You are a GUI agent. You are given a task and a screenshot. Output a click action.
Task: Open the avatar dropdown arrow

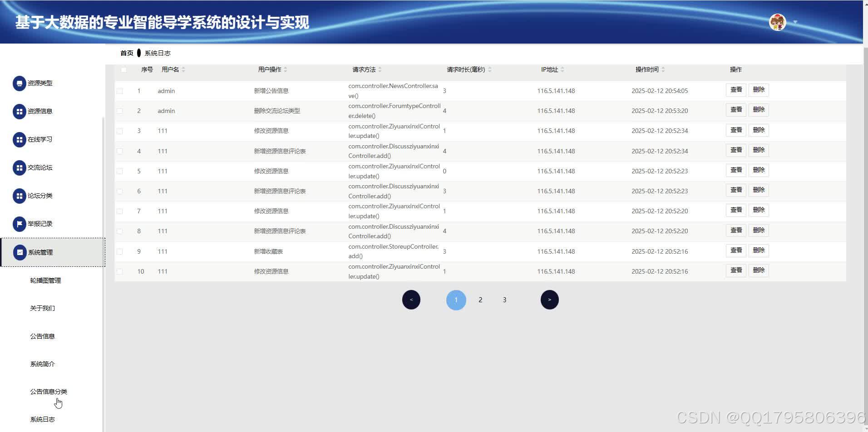(x=794, y=22)
